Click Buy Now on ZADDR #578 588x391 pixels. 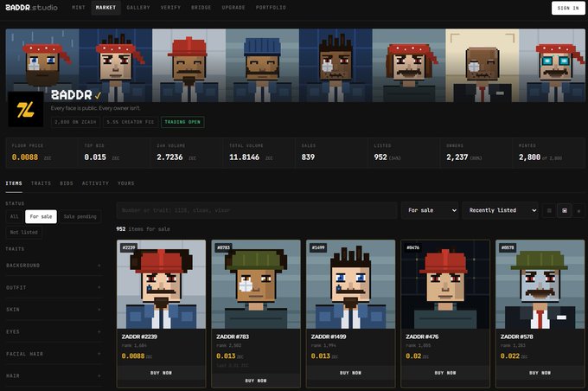click(x=540, y=373)
